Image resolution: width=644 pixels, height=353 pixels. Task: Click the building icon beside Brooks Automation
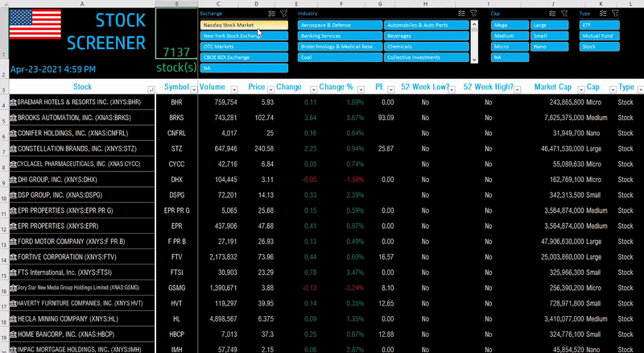[13, 118]
